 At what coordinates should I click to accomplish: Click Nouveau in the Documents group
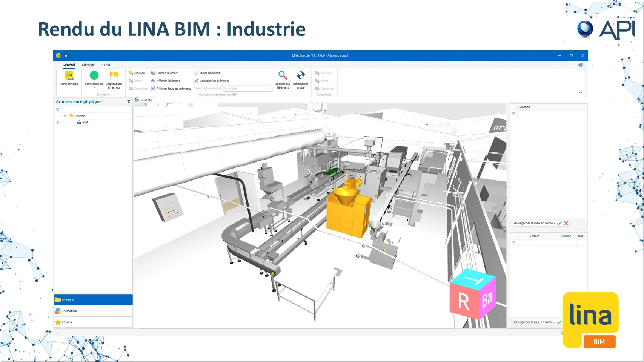324,73
